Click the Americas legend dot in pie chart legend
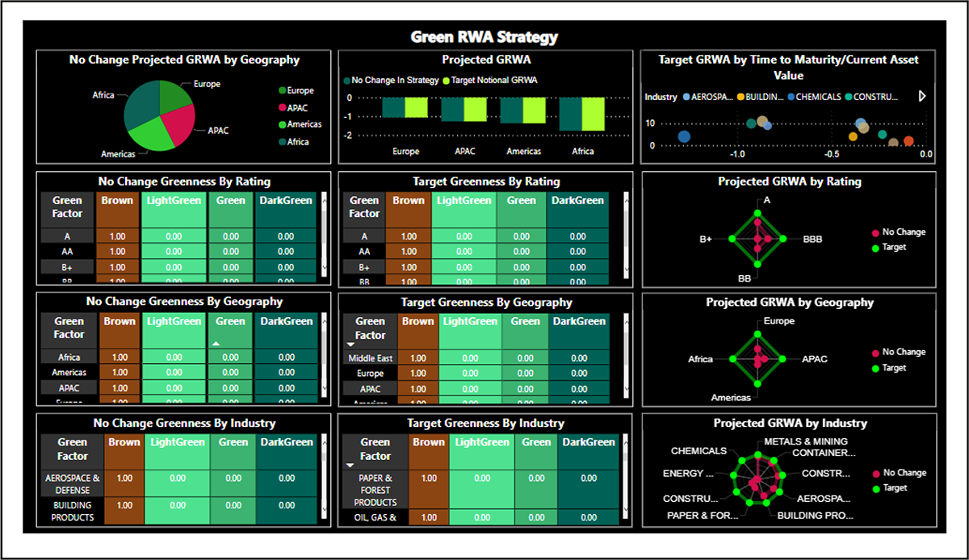This screenshot has height=560, width=969. click(282, 125)
